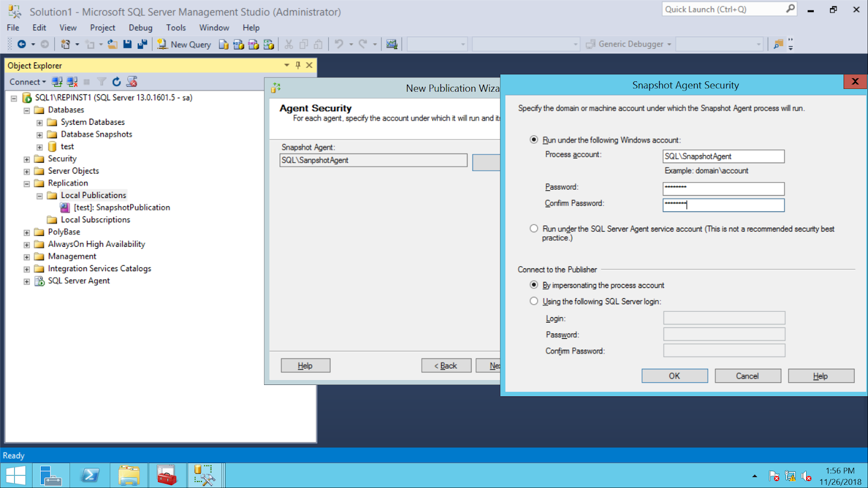Select Run under SQL Server Agent service account
The height and width of the screenshot is (488, 868).
pos(534,229)
